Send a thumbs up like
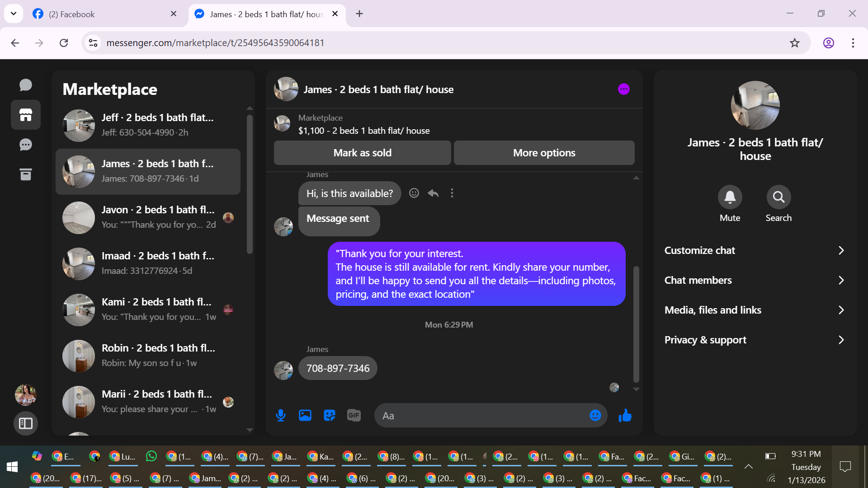Viewport: 868px width, 488px height. point(625,415)
